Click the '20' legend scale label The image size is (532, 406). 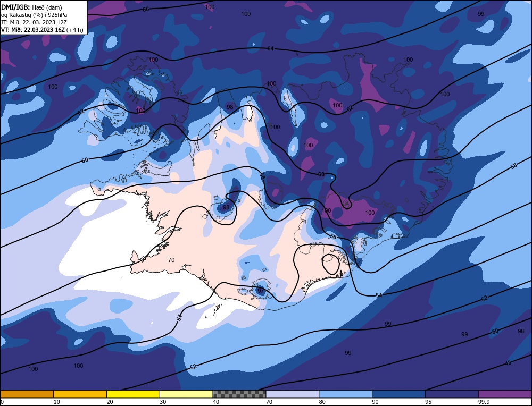click(x=110, y=402)
